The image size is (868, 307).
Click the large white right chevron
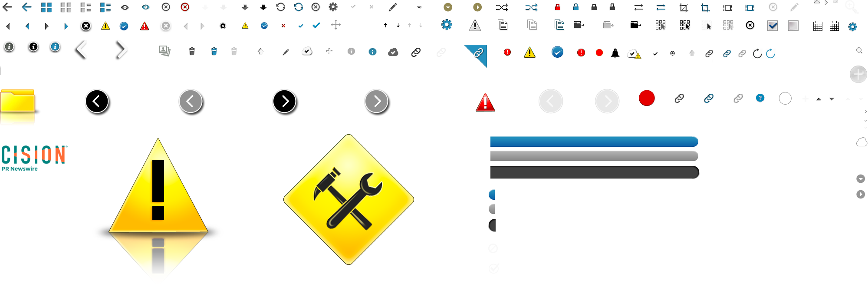121,50
